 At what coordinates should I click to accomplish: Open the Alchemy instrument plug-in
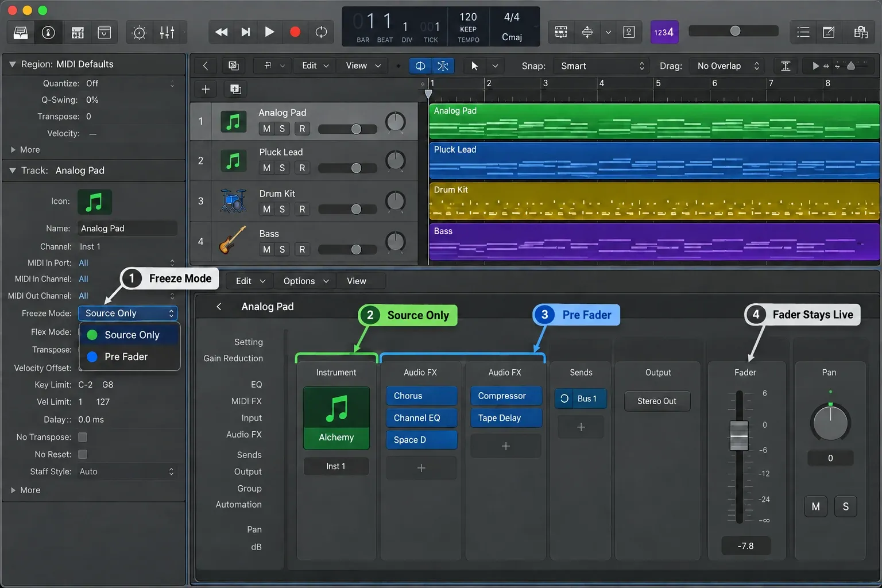coord(336,417)
